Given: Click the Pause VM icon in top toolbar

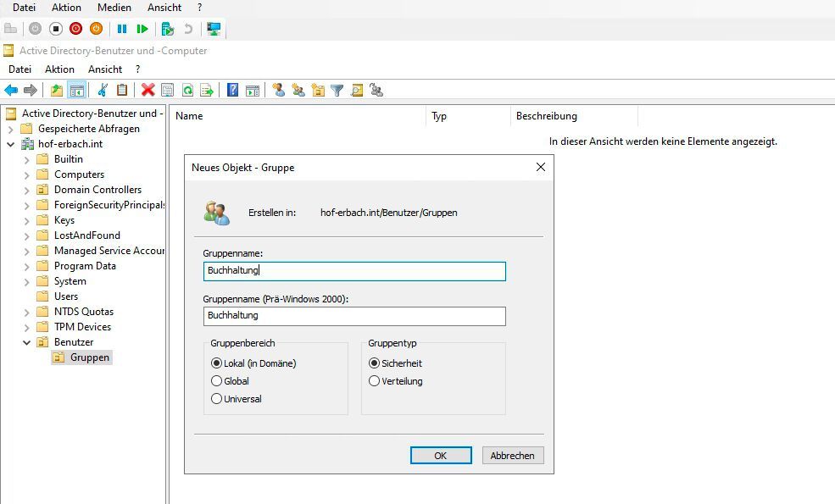Looking at the screenshot, I should coord(123,28).
